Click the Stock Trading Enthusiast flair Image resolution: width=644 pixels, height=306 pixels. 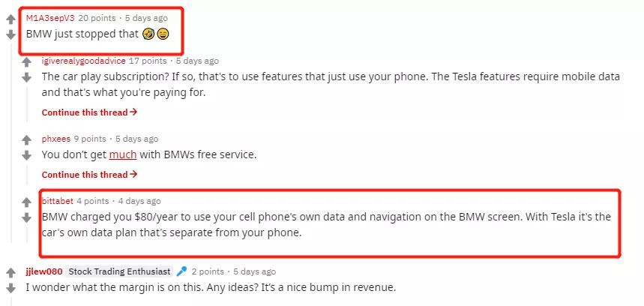[x=119, y=271]
